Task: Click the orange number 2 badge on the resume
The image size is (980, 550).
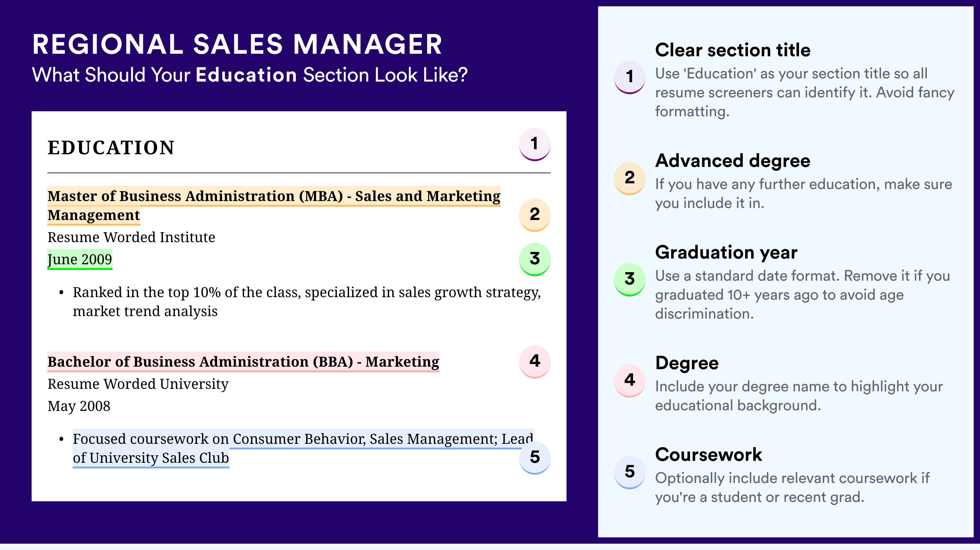Action: (535, 215)
